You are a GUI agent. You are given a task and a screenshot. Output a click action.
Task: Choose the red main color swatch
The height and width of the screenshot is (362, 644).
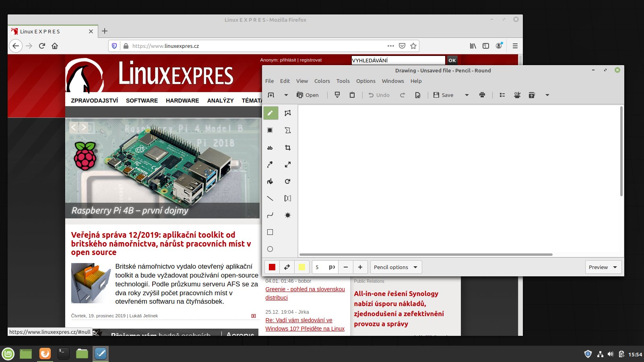(x=272, y=267)
